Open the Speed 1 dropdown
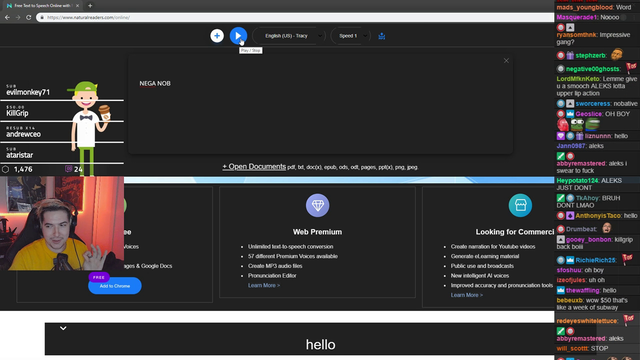 (x=351, y=36)
